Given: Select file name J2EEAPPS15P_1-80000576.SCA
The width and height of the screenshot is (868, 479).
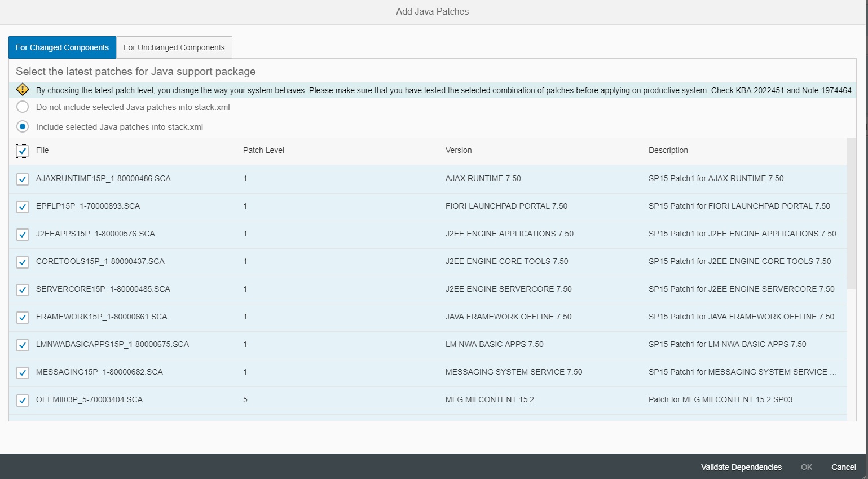Looking at the screenshot, I should click(95, 234).
